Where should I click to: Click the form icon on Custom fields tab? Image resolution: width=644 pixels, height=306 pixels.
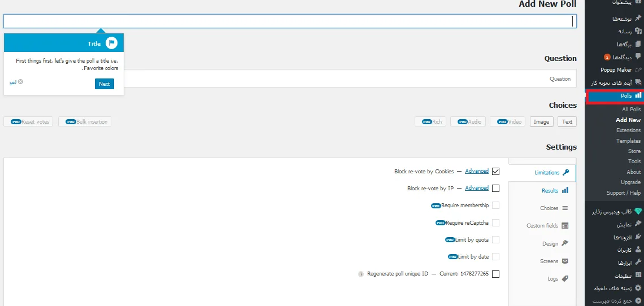pyautogui.click(x=565, y=225)
